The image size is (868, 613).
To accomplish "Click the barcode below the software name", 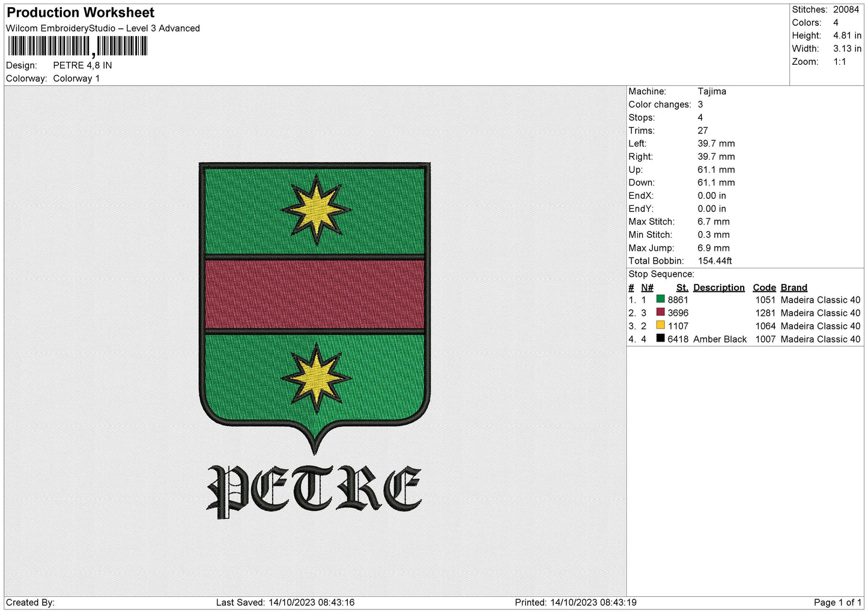I will tap(77, 46).
